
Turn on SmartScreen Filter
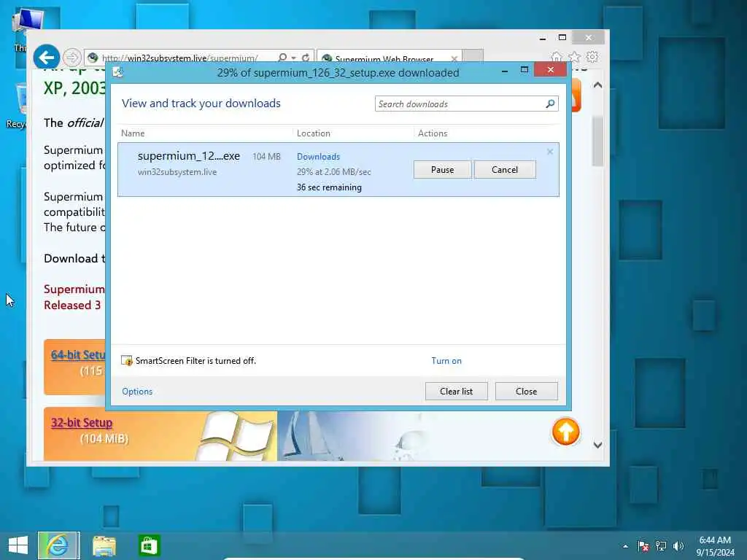[446, 360]
